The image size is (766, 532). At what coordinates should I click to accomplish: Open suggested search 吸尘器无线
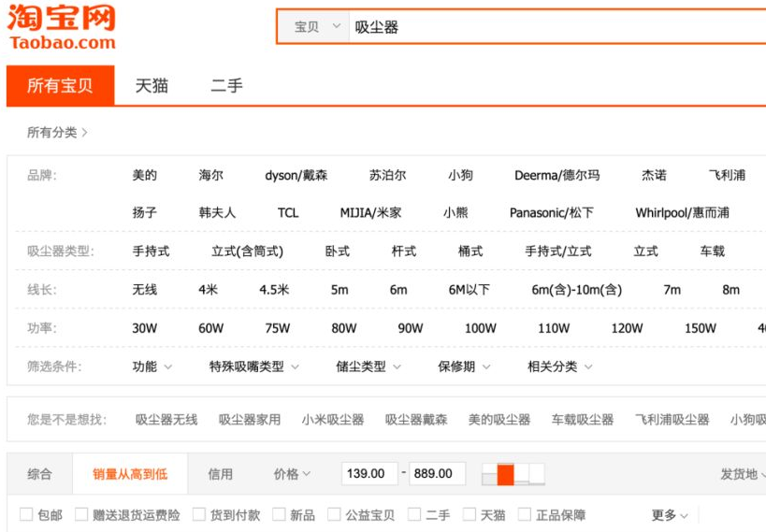166,420
